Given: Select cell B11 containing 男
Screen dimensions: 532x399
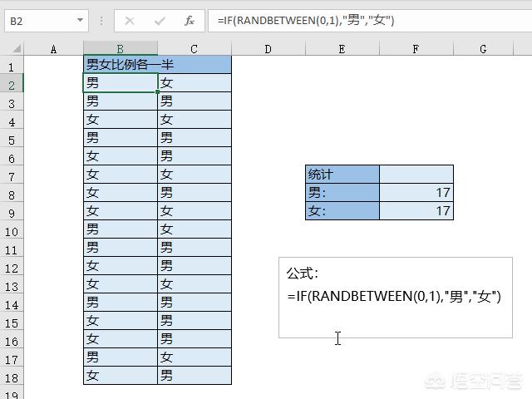Looking at the screenshot, I should point(121,248).
